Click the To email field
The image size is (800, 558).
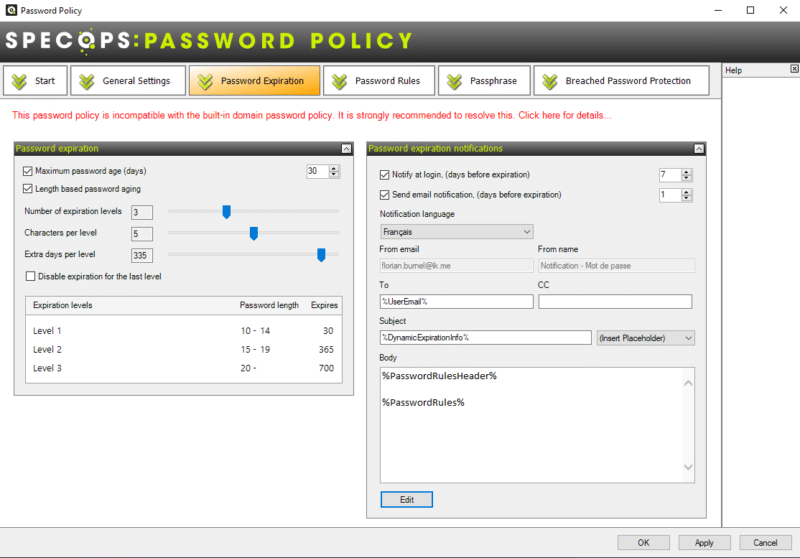click(457, 301)
